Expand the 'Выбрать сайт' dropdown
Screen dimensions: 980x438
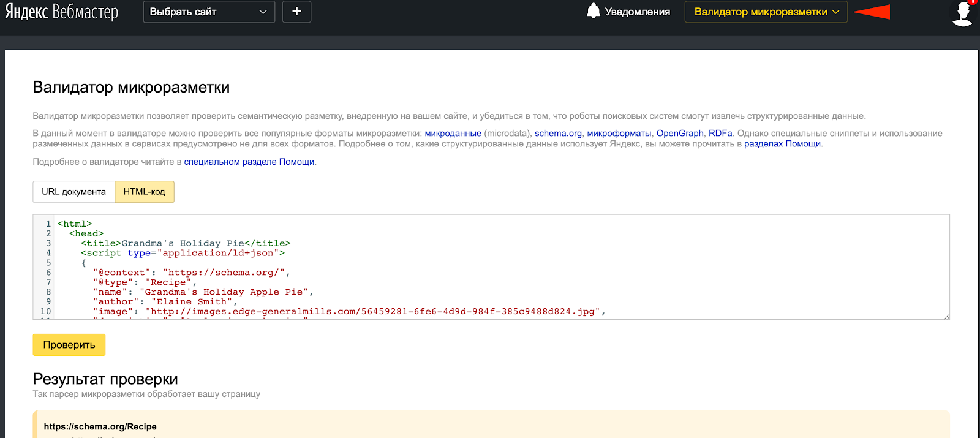click(202, 12)
